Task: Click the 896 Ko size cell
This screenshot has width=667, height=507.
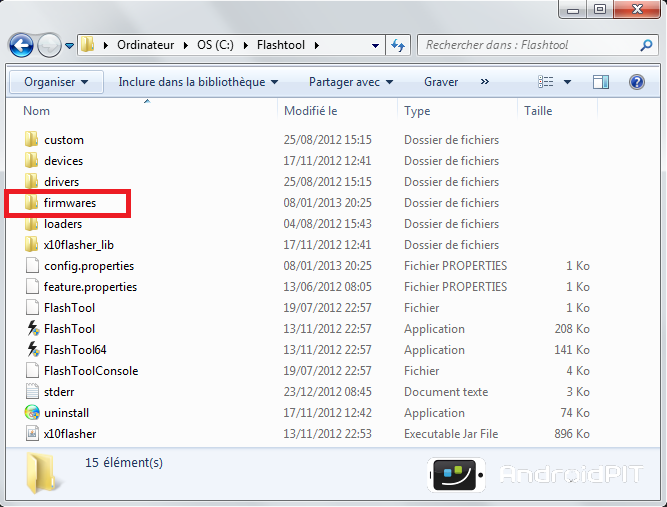Action: (572, 434)
